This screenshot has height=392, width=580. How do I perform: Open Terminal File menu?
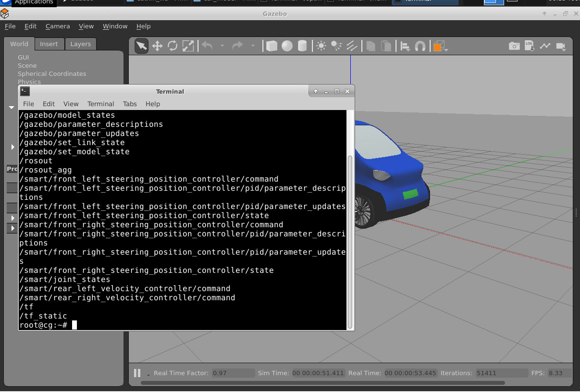pos(28,104)
